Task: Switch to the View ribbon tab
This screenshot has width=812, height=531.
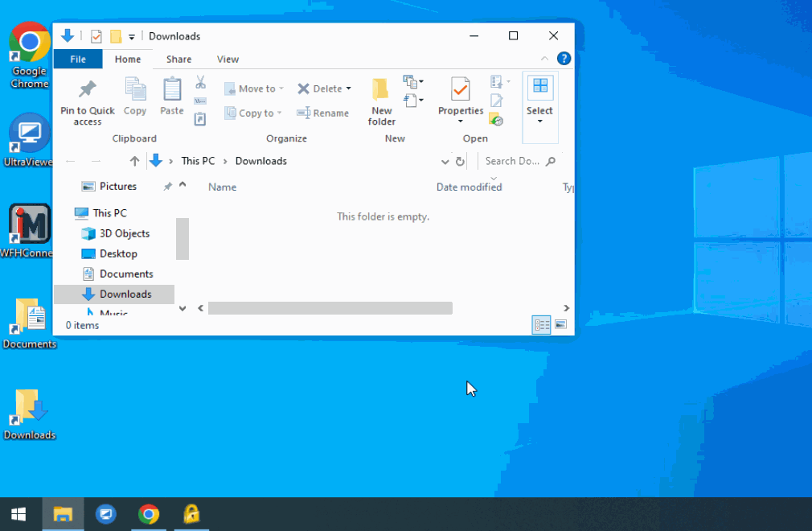Action: coord(228,60)
